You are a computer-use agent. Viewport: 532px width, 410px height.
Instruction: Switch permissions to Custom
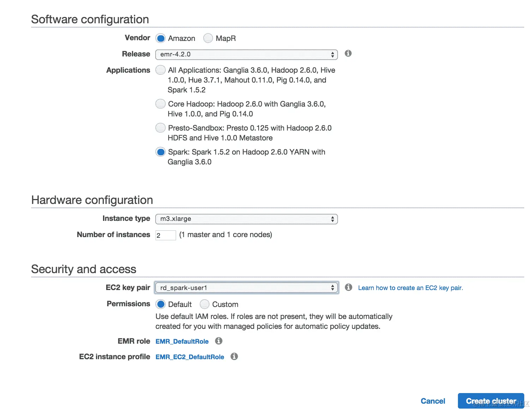click(205, 304)
